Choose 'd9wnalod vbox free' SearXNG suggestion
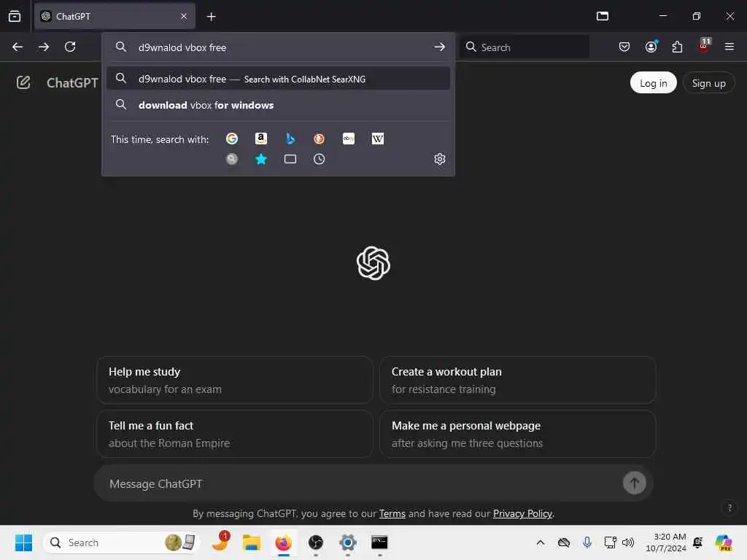The width and height of the screenshot is (747, 560). click(278, 79)
